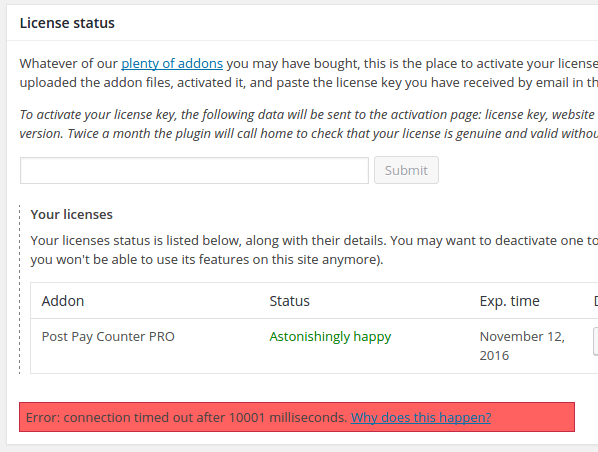Viewport: 598px width, 452px height.
Task: Click the November 12, 2016 expiration date
Action: click(522, 346)
